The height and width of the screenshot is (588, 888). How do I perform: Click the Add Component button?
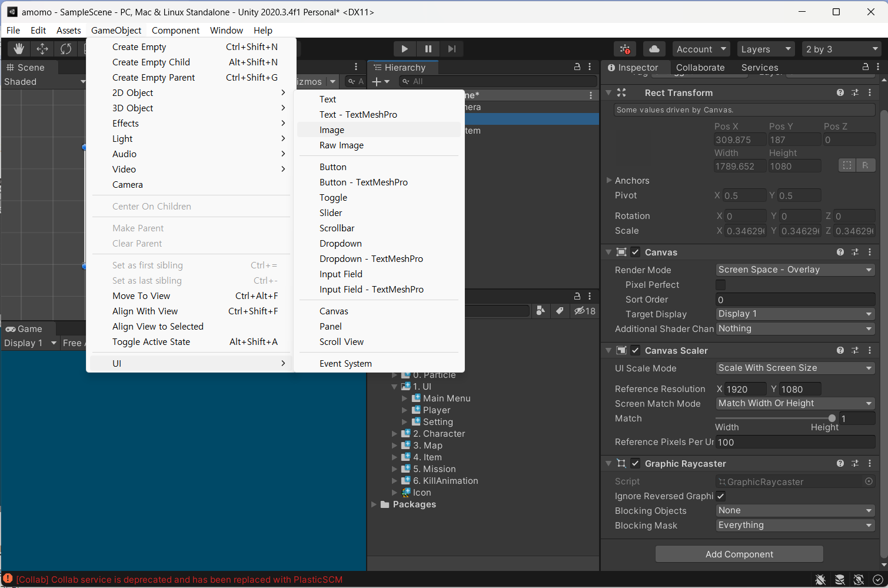coord(739,554)
